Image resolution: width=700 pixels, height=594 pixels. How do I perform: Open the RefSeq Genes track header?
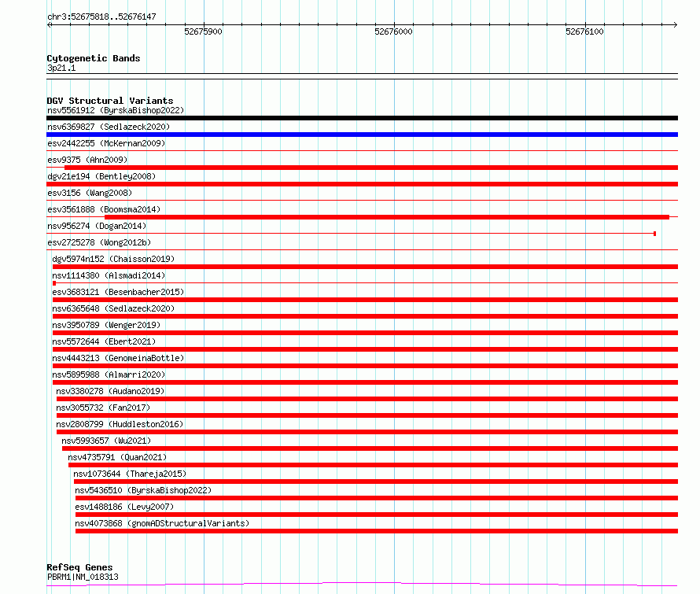pos(79,568)
